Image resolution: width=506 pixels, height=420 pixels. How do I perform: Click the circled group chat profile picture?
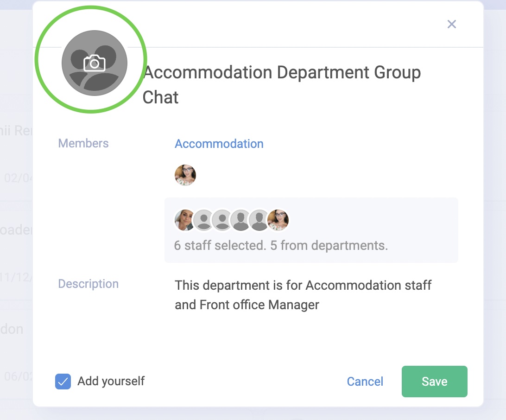pos(95,64)
